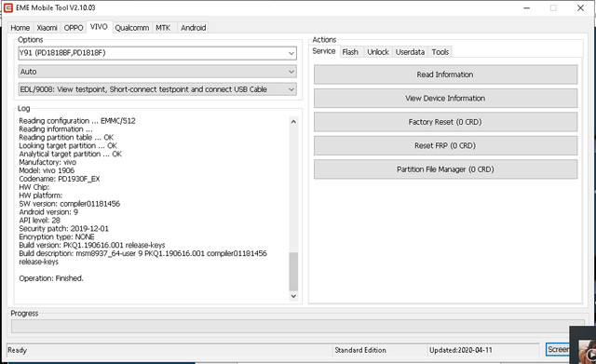596x364 pixels.
Task: Click the log scrollbar down arrow
Action: click(293, 296)
